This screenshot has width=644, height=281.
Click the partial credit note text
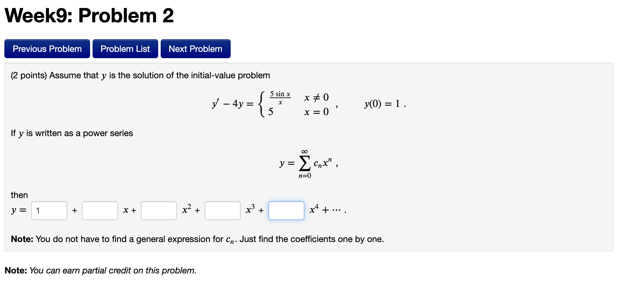tap(100, 270)
